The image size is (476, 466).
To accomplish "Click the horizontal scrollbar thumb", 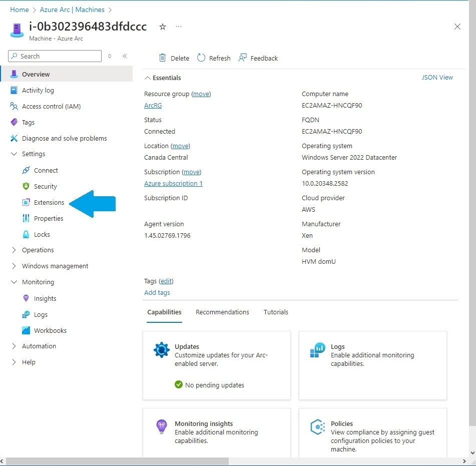I will pyautogui.click(x=117, y=461).
